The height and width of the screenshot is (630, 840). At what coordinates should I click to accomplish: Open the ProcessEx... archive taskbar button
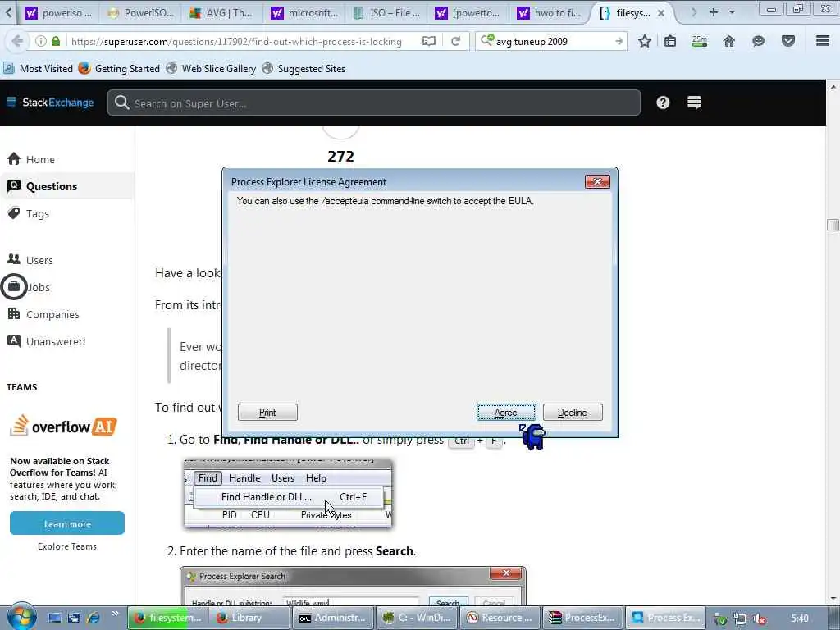[582, 618]
